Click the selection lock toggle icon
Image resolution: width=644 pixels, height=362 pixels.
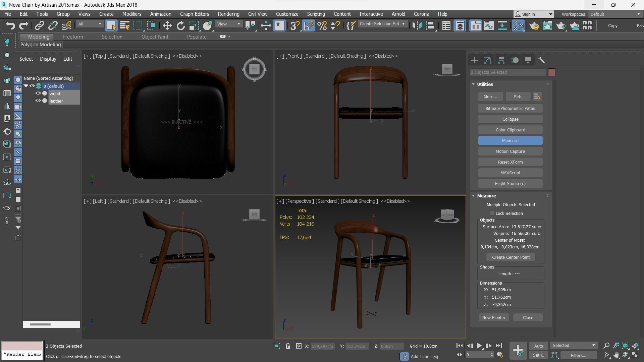[x=287, y=346]
